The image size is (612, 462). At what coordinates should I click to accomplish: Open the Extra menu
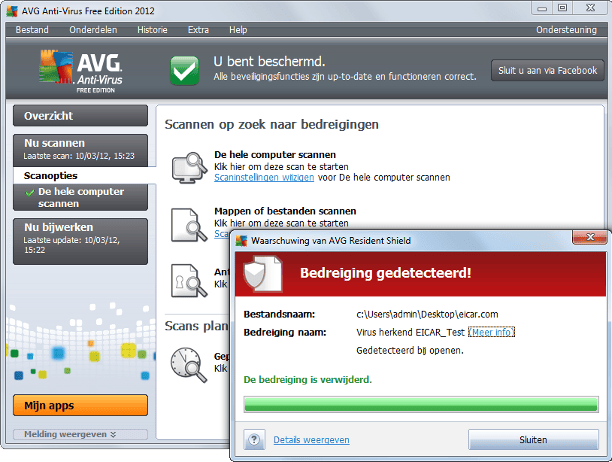tap(198, 30)
